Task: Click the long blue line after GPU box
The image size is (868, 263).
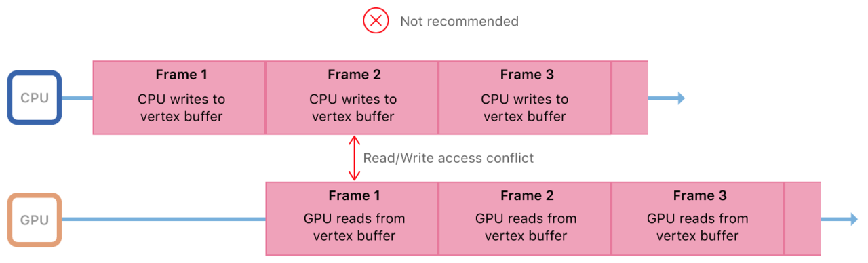Action: coord(163,219)
